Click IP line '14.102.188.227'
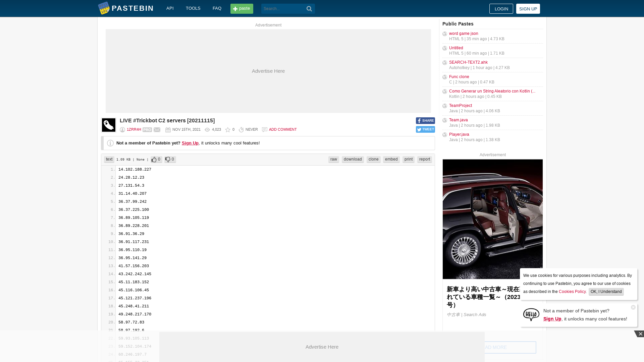 tap(135, 170)
